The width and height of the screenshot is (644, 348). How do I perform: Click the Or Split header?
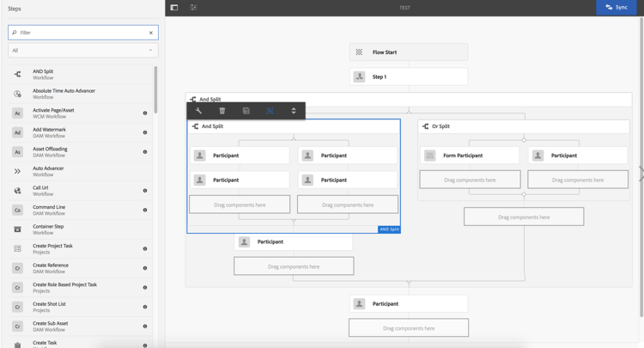click(524, 126)
